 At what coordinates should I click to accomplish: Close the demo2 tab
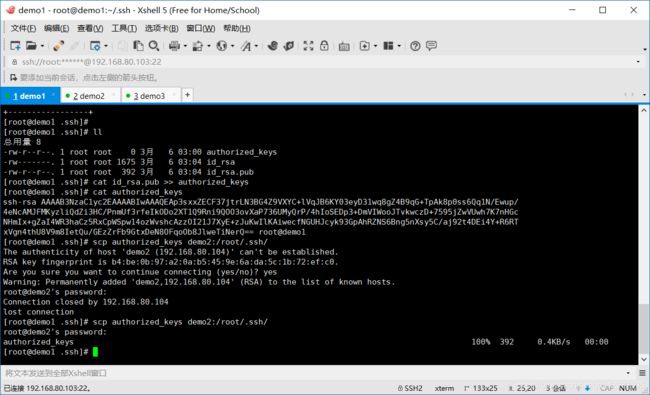coord(114,95)
